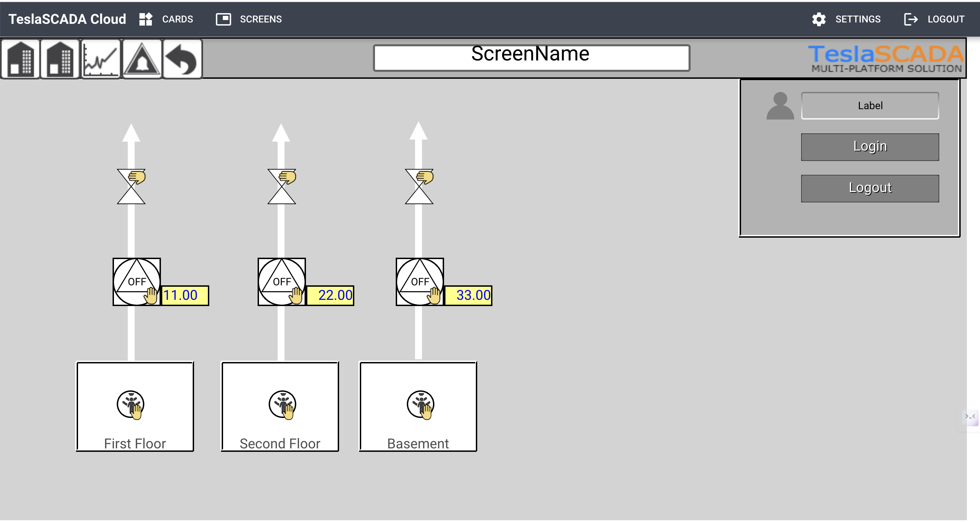Toggle the valve on Basement line
Screen dimensions: 980x523
[x=419, y=187]
